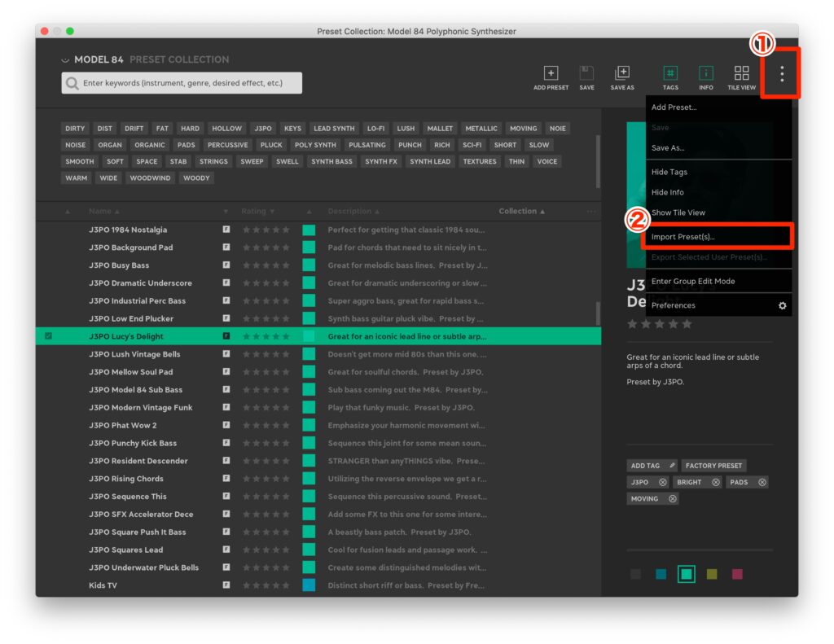
Task: Open Preferences from the dropdown menu
Action: pyautogui.click(x=674, y=305)
